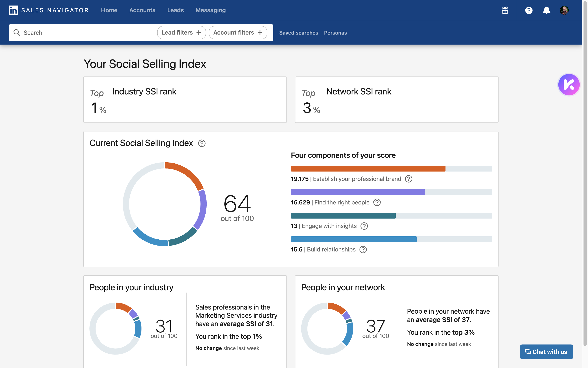Click the 16.629 score value

click(x=300, y=202)
